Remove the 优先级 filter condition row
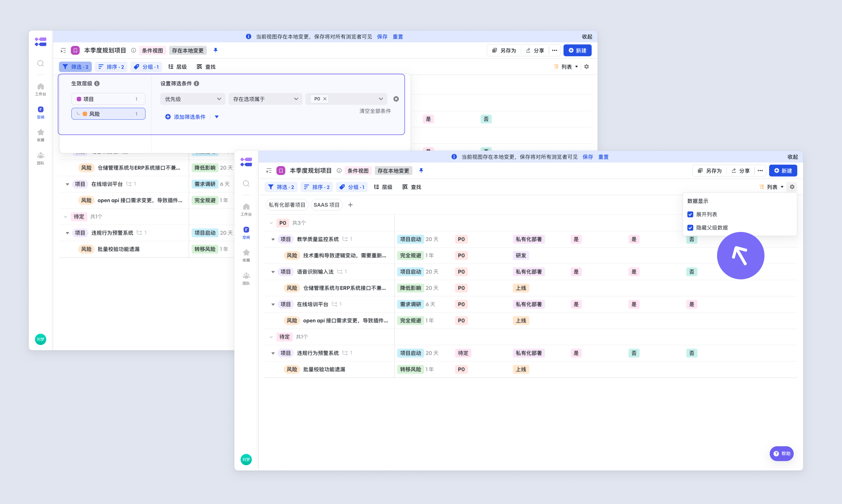Viewport: 842px width, 504px height. pyautogui.click(x=396, y=99)
